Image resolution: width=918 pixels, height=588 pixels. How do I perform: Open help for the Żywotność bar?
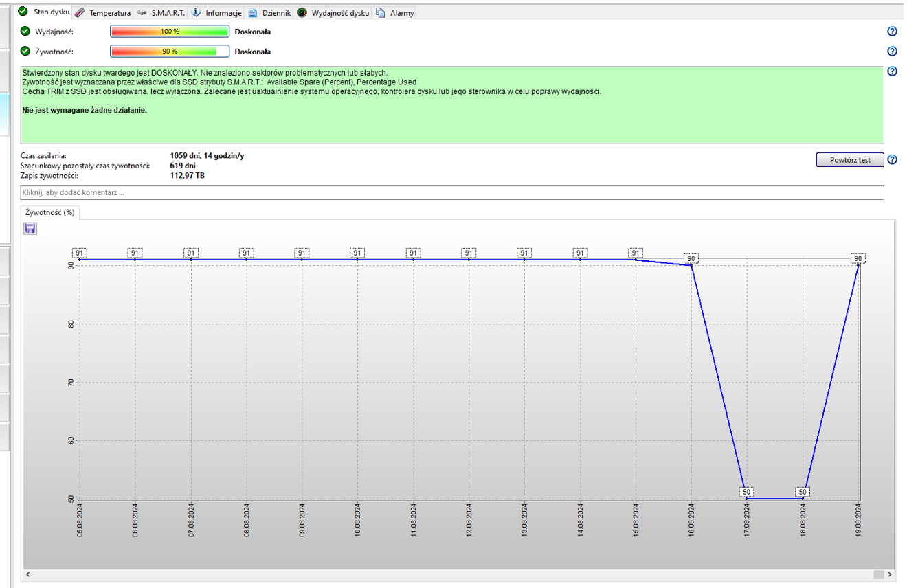893,52
